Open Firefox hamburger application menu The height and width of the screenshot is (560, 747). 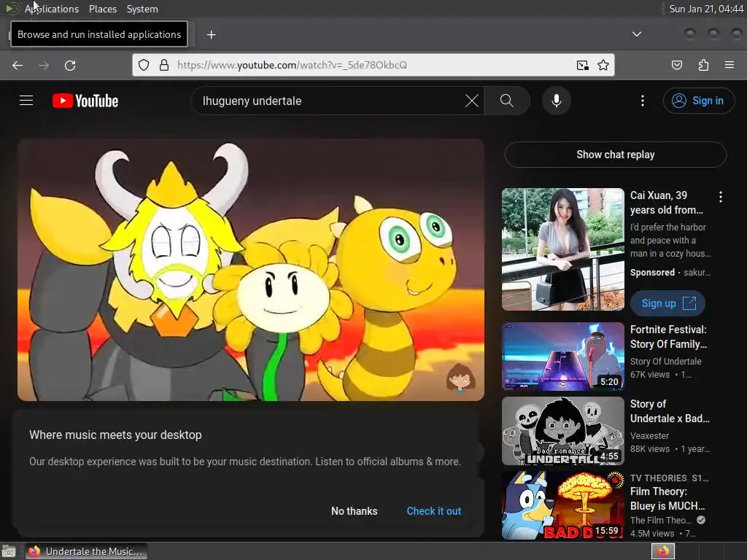729,65
